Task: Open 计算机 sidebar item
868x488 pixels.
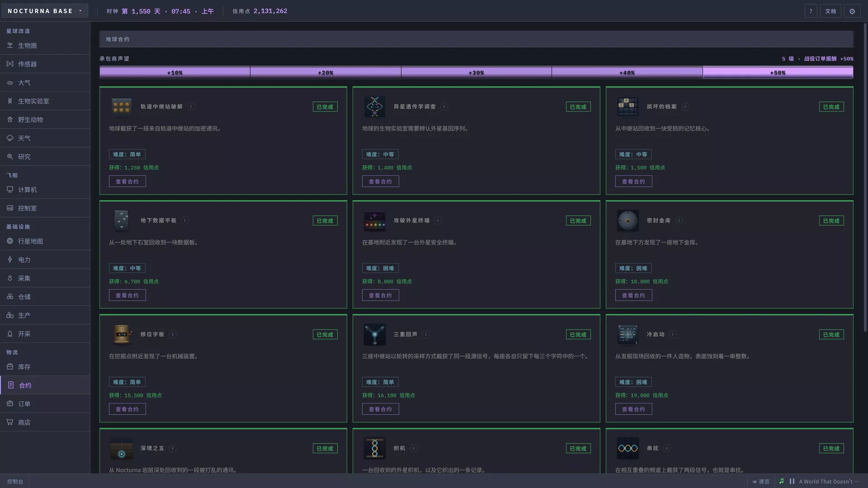Action: (x=45, y=190)
